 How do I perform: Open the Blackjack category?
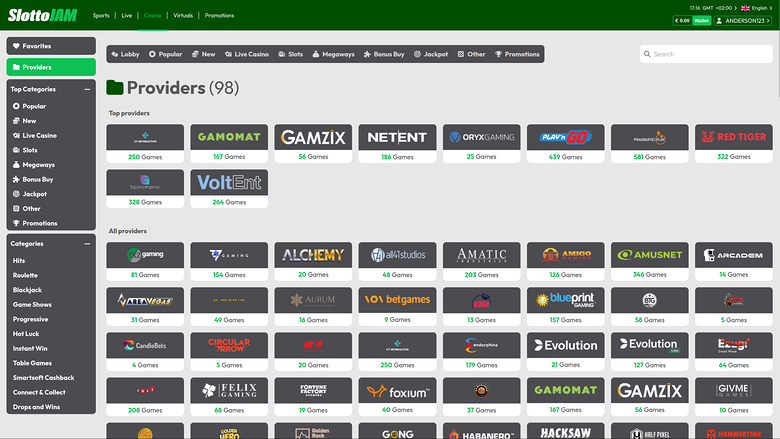27,290
